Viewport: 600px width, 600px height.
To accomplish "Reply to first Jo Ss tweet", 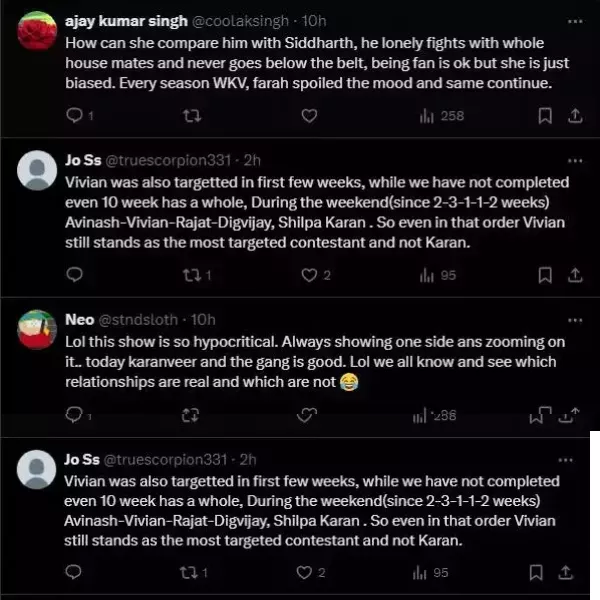I will click(73, 275).
